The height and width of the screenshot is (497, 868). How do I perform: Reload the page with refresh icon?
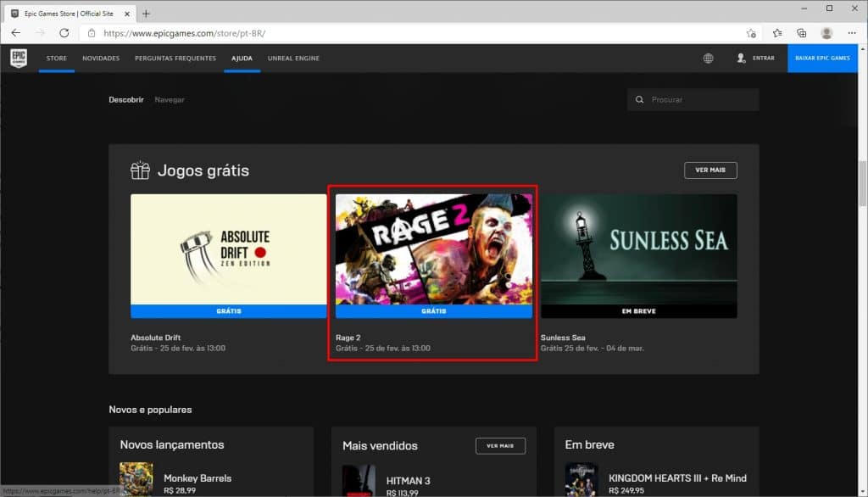(x=64, y=33)
